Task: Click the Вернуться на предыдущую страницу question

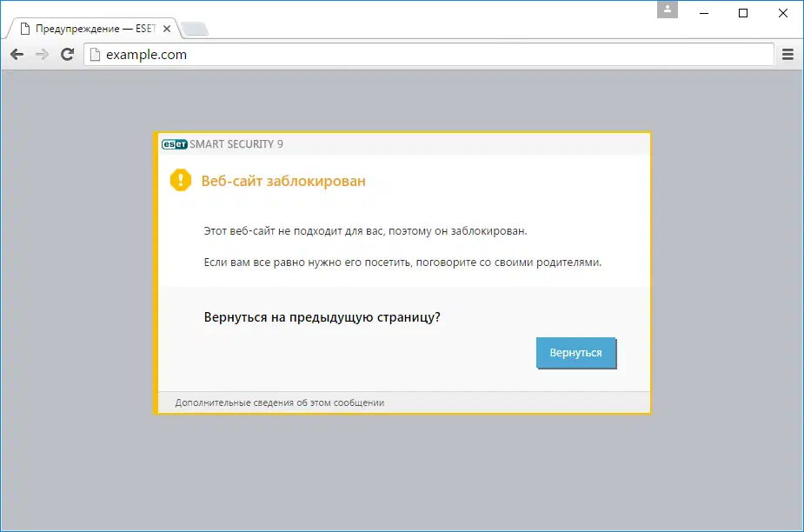Action: (319, 316)
